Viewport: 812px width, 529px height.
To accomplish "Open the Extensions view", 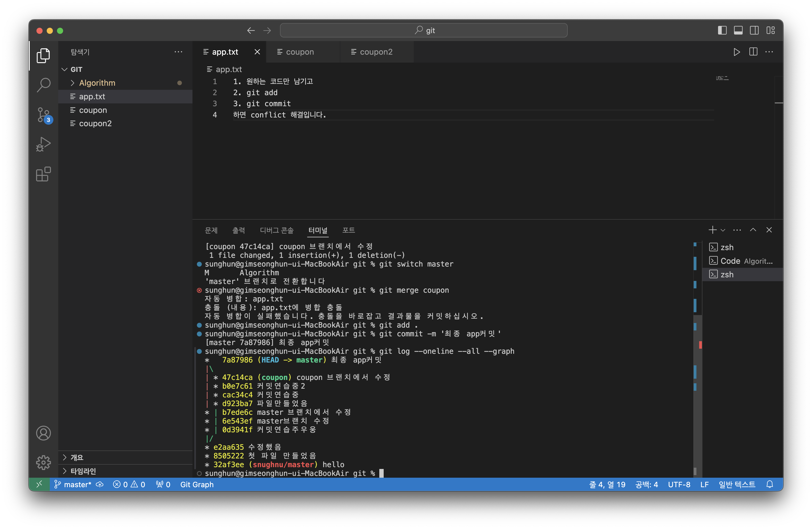I will (43, 174).
